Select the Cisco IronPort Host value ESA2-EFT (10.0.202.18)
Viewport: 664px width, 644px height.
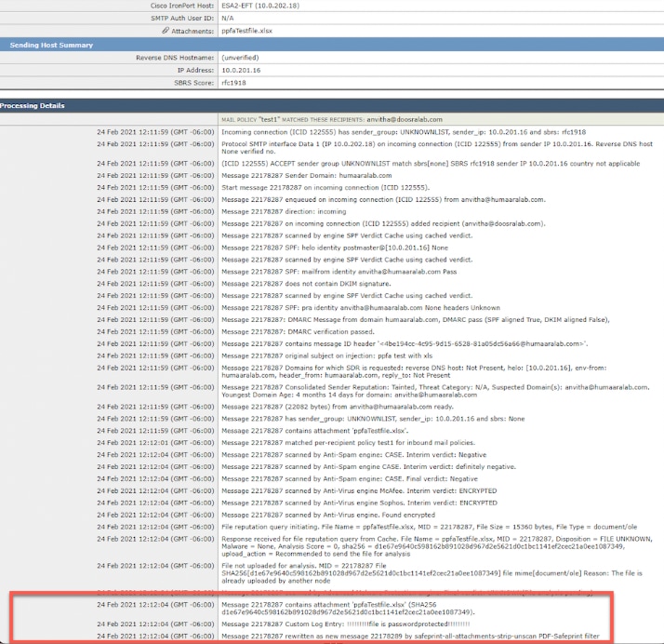(x=260, y=6)
